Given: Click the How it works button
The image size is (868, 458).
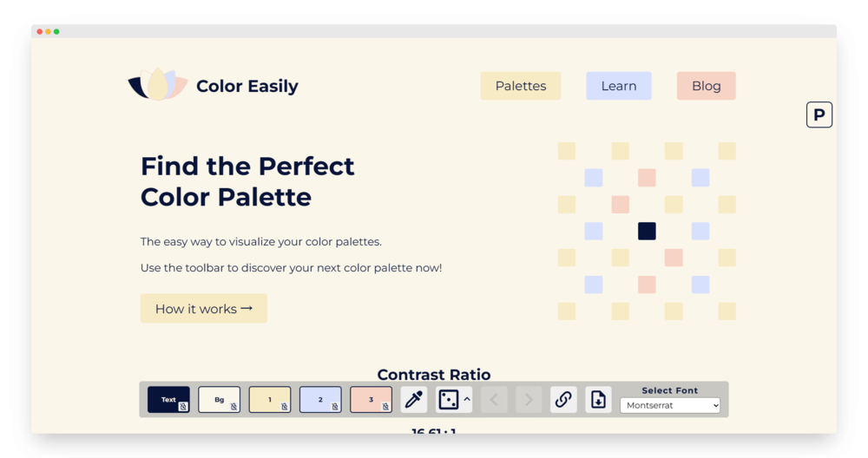Looking at the screenshot, I should coord(204,309).
